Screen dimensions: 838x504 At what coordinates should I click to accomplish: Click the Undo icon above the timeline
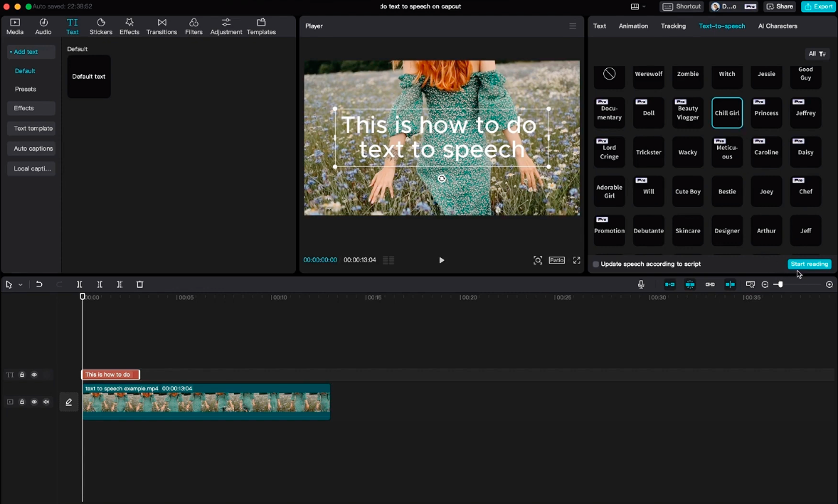tap(39, 284)
